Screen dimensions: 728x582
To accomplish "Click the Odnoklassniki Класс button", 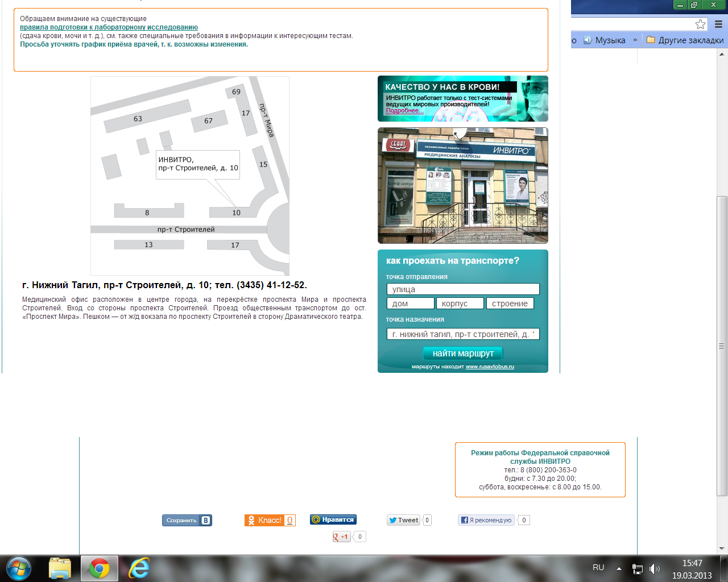I will [x=264, y=520].
